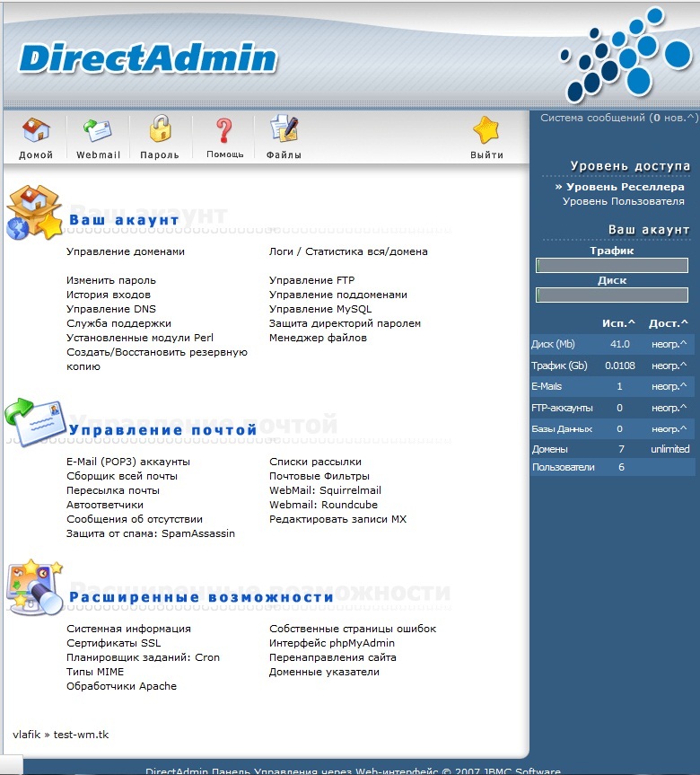Viewport: 700px width, 775px height.
Task: Open Изменить пароль link
Action: click(111, 280)
